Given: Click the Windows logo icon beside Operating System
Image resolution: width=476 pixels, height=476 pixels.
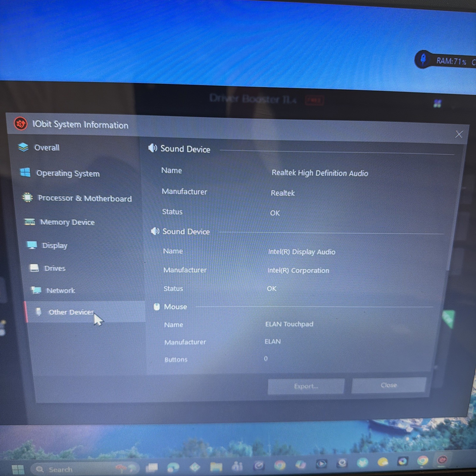Looking at the screenshot, I should pyautogui.click(x=25, y=172).
